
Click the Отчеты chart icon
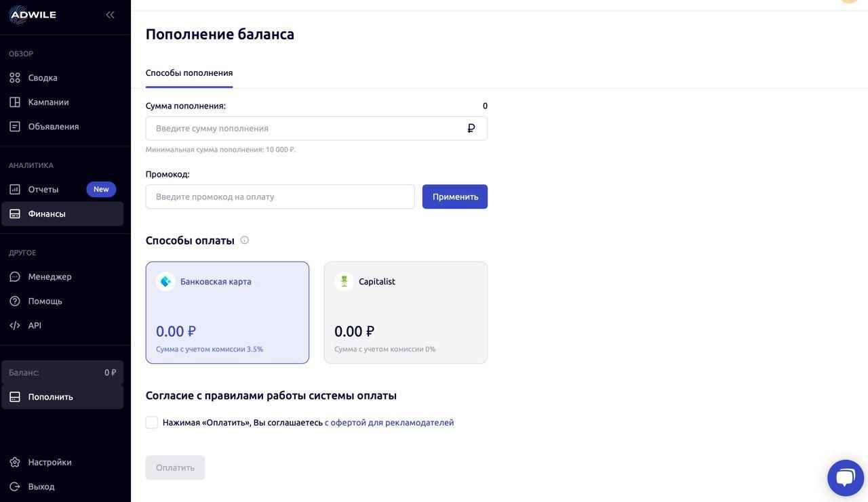pyautogui.click(x=15, y=190)
